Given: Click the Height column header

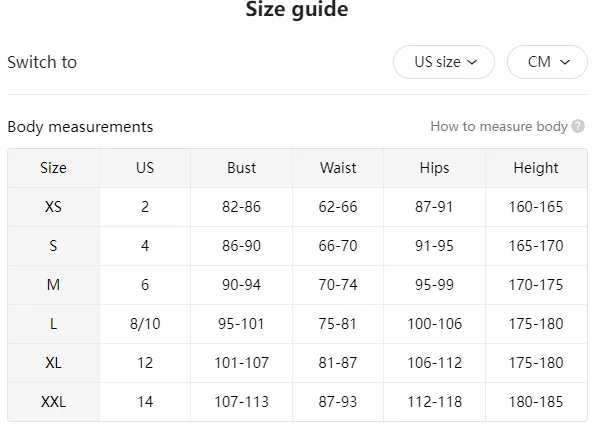Looking at the screenshot, I should pyautogui.click(x=536, y=168).
